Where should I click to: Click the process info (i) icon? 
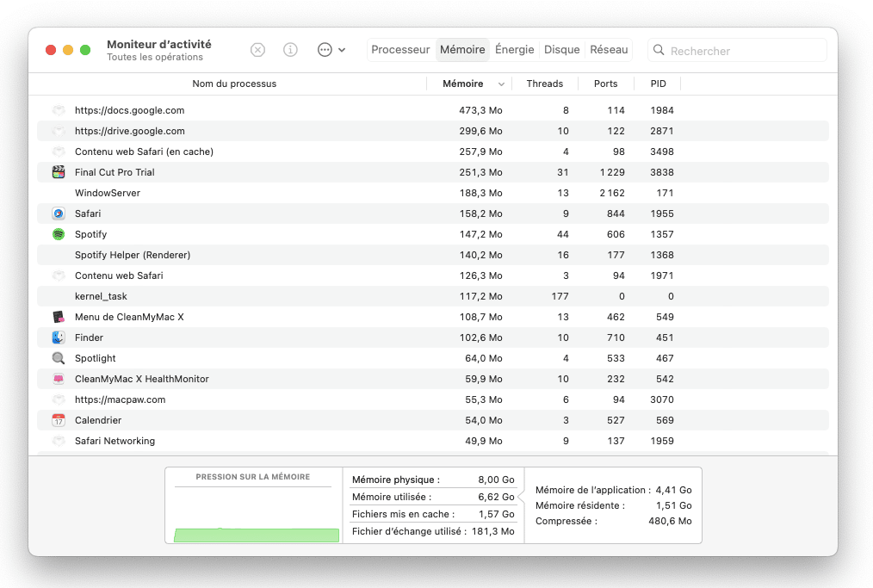(290, 50)
